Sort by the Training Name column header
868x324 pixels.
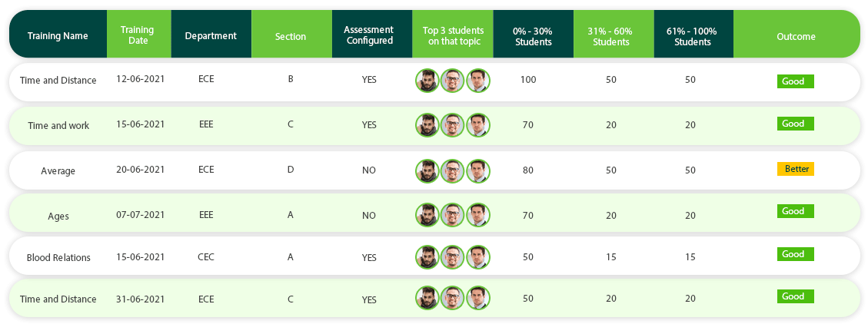click(x=58, y=36)
